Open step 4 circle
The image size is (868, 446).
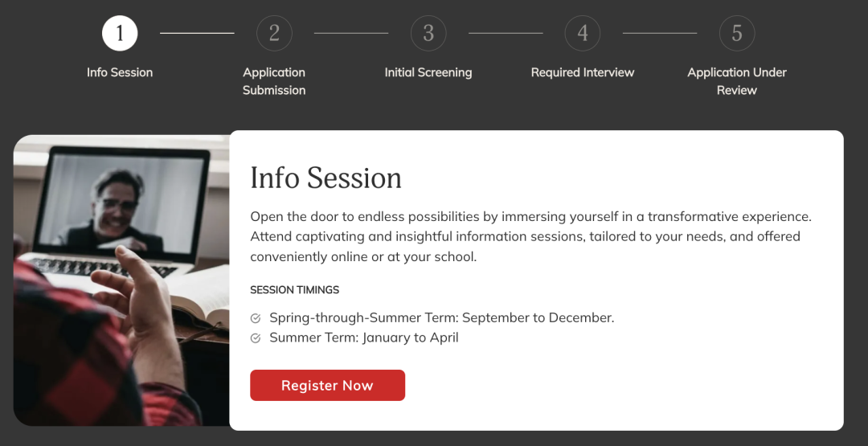click(583, 33)
